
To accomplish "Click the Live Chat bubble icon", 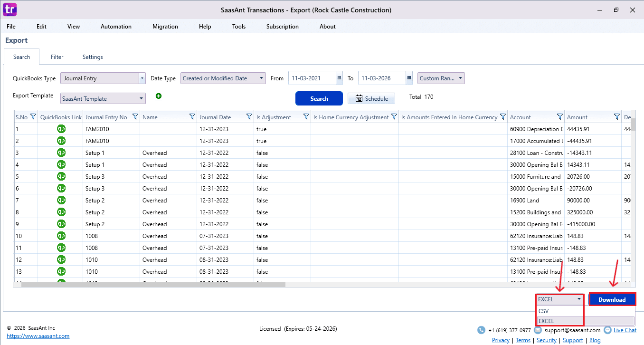I will pyautogui.click(x=607, y=330).
